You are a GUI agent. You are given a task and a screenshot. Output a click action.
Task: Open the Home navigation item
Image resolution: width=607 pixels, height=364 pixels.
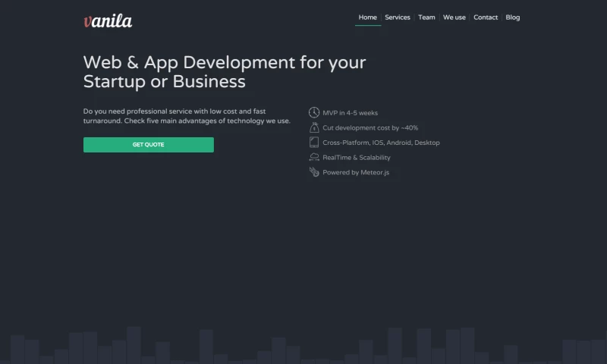368,17
